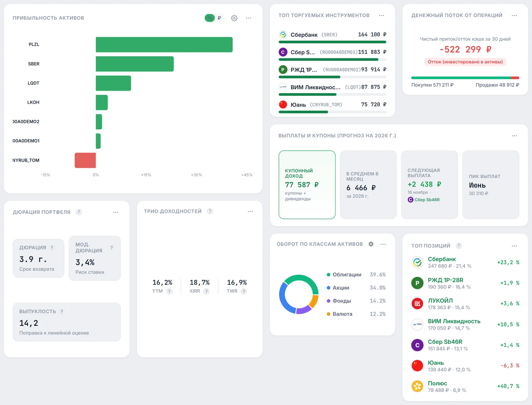This screenshot has width=532, height=405.
Task: Click the Акции legend entry
Action: 356,288
